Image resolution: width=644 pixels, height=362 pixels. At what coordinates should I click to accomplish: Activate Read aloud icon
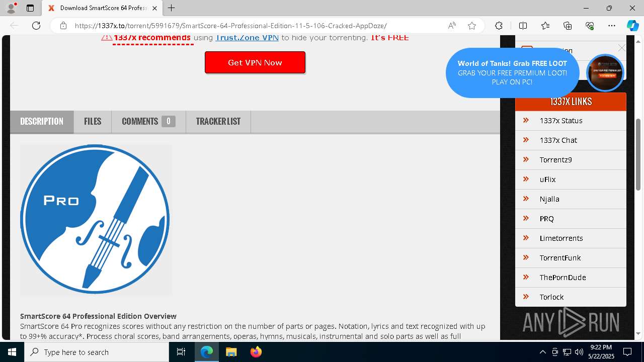(x=452, y=26)
